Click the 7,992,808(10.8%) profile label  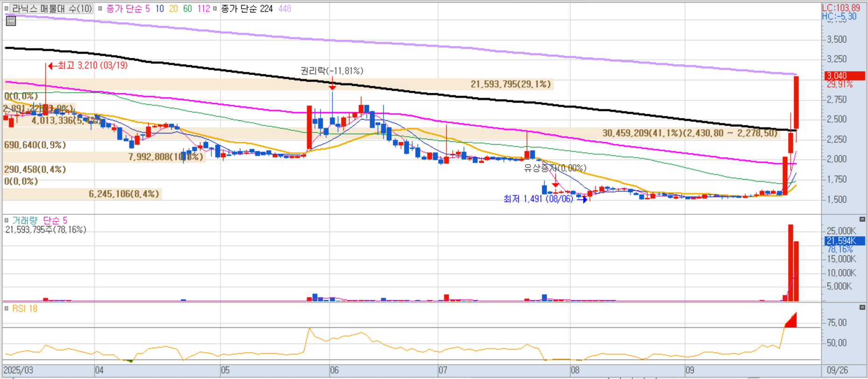[166, 157]
